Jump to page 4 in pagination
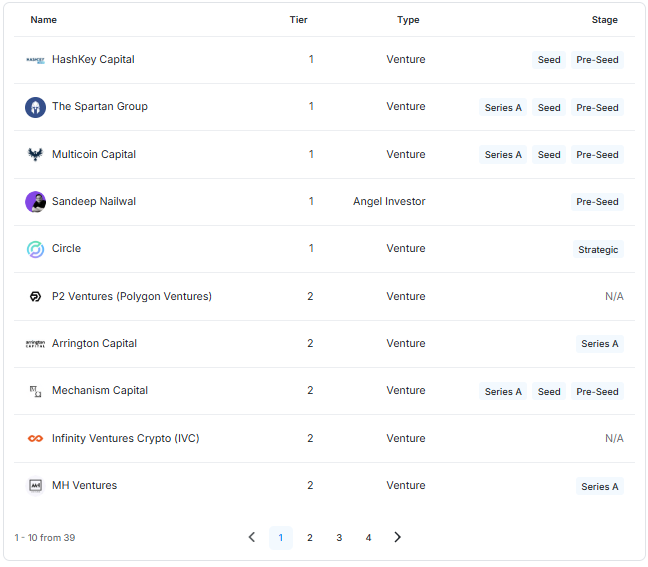The image size is (648, 567). [x=368, y=538]
